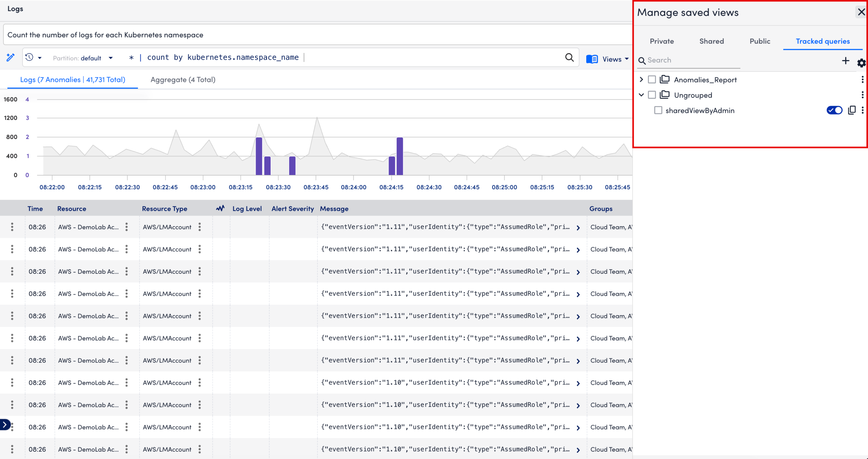The image size is (868, 459).
Task: Click the magic wand query assistant icon
Action: tap(11, 57)
